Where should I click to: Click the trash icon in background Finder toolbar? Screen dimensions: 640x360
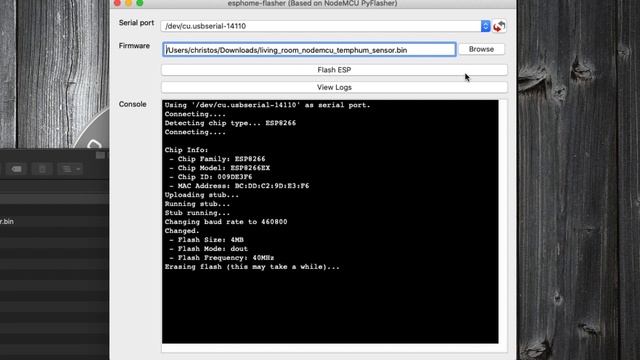tap(42, 169)
